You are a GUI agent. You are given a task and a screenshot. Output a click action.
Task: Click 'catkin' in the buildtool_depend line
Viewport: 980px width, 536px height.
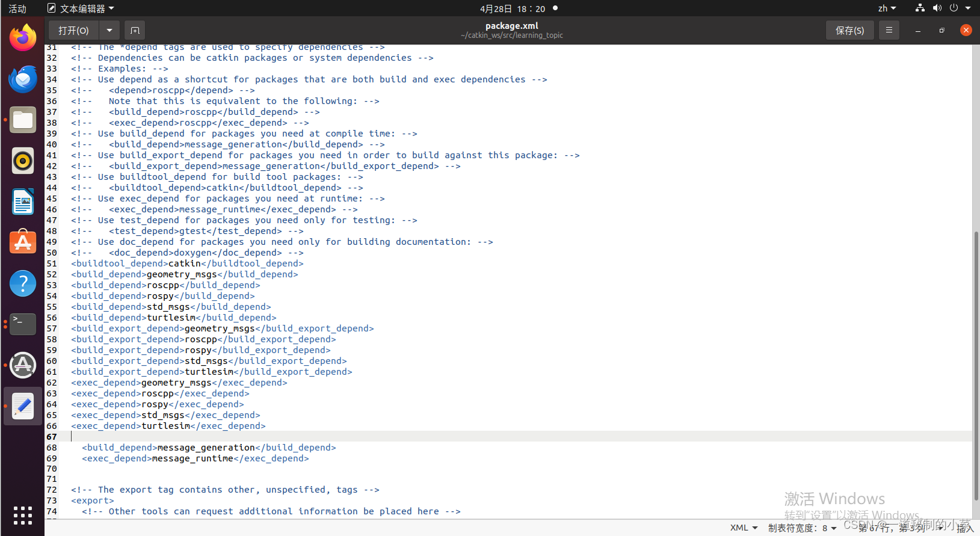coord(185,263)
